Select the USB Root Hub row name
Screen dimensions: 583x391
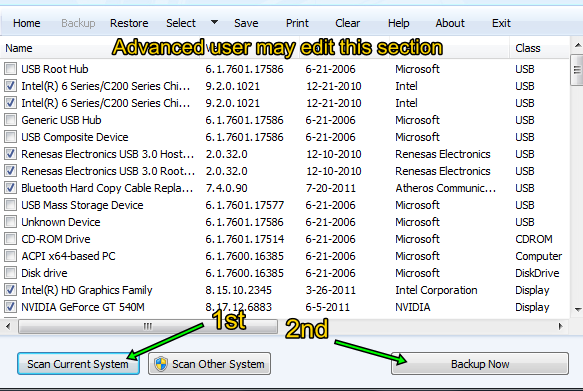coord(55,69)
